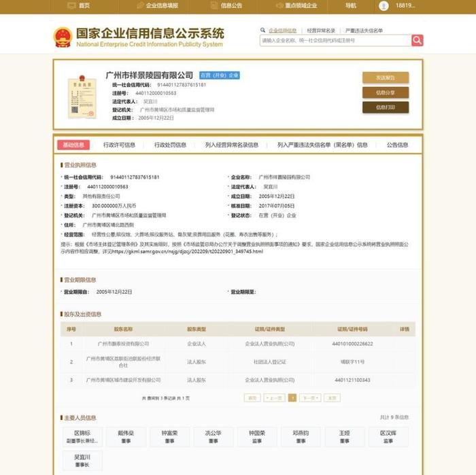
Task: Switch to the 行政处罚信息 tab
Action: point(170,145)
